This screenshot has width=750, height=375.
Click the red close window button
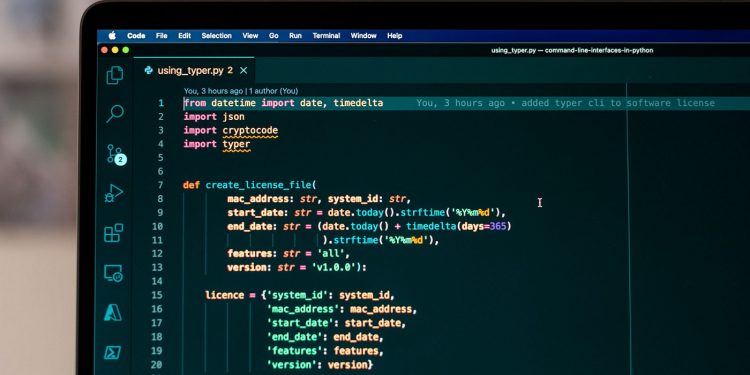(x=104, y=50)
